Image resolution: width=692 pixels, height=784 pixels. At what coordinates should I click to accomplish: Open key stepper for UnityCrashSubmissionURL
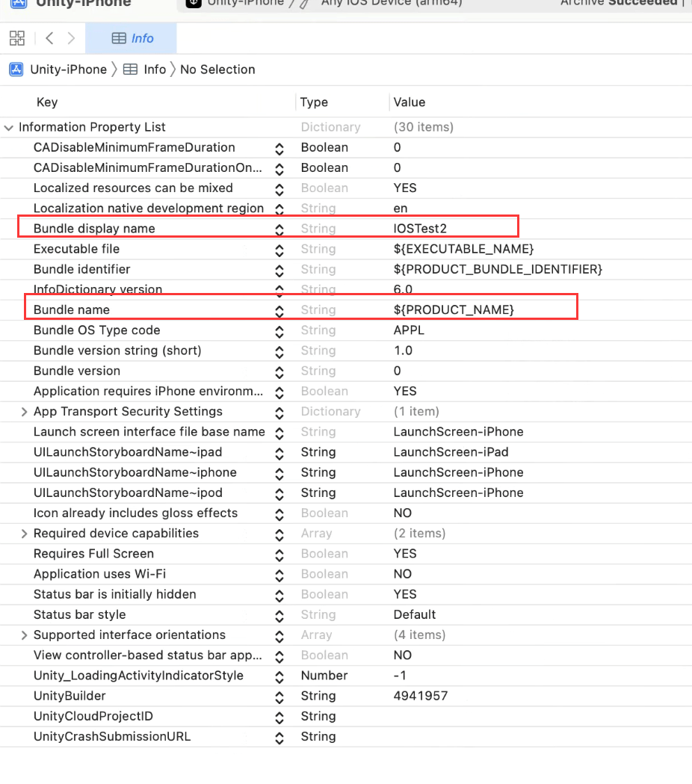click(x=279, y=738)
